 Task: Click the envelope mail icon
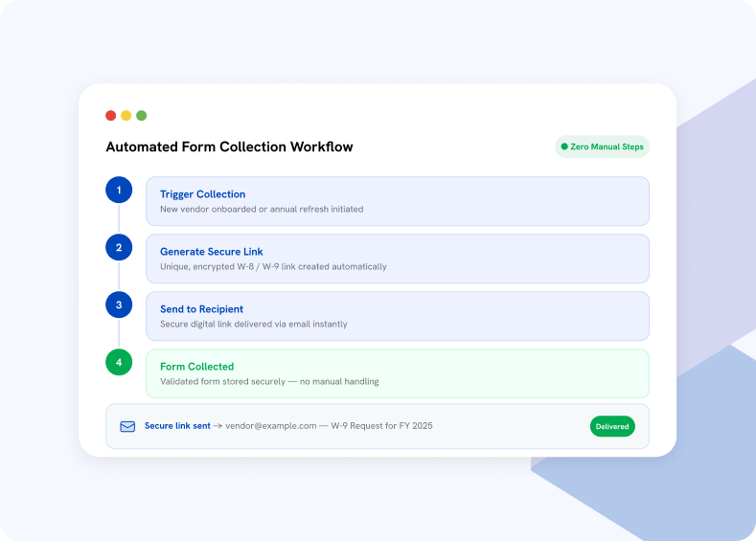click(127, 426)
